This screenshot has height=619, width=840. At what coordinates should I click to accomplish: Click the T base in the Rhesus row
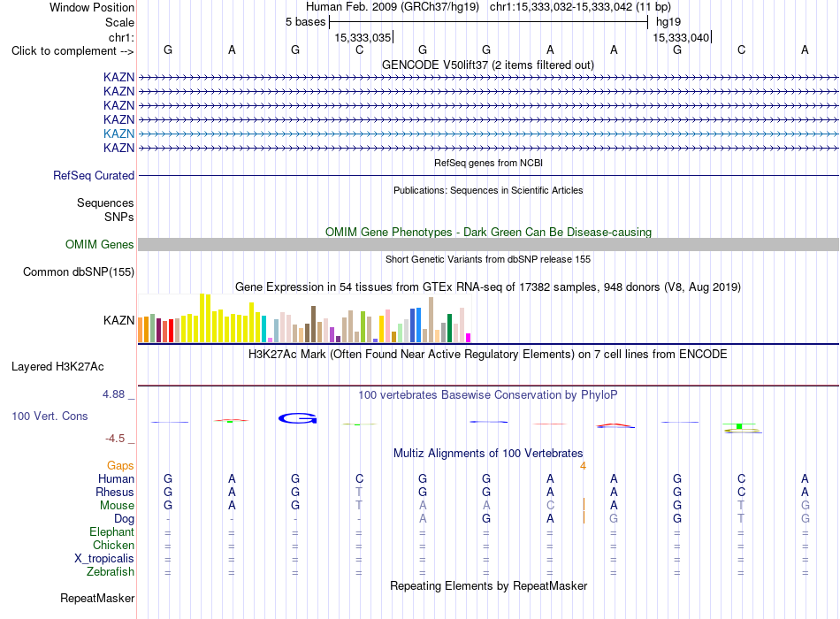359,492
